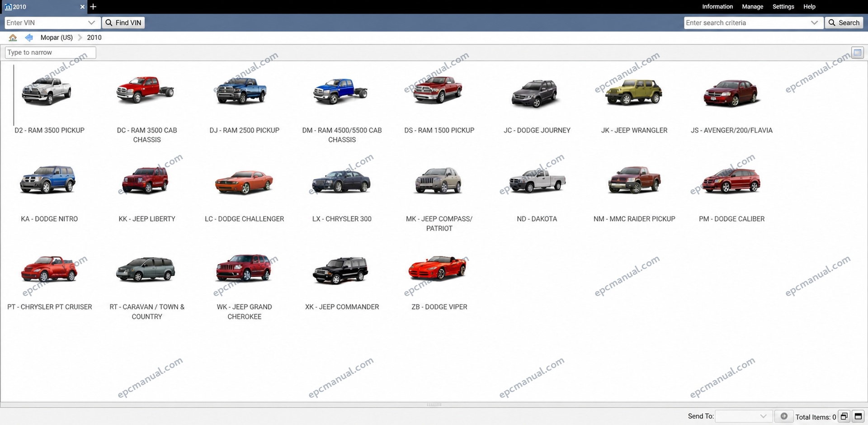Click the send arrow icon in status bar
868x425 pixels.
point(784,416)
